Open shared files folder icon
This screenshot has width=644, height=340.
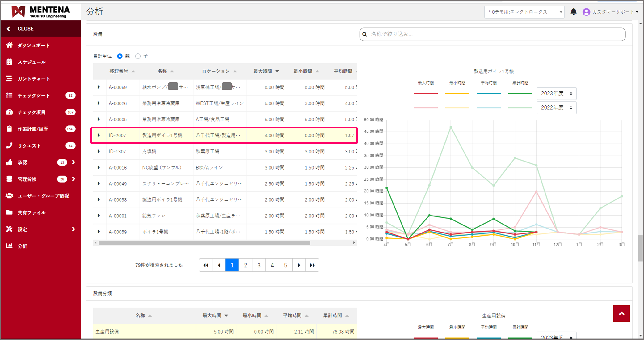coord(10,212)
